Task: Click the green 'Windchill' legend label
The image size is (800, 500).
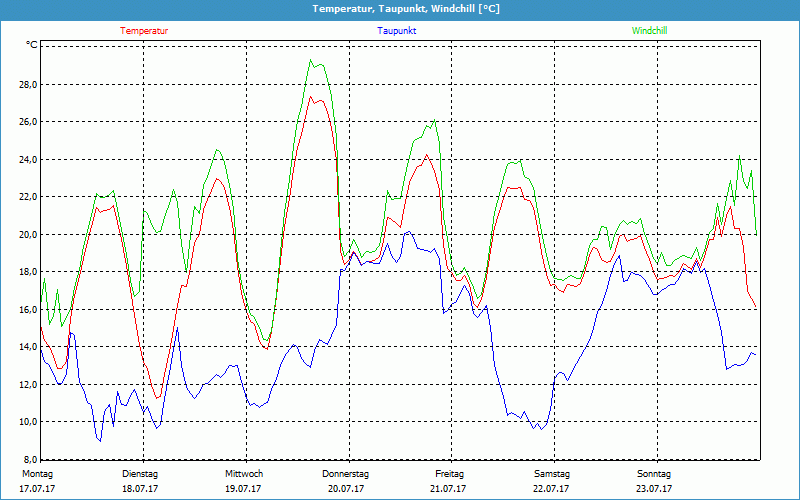Action: [649, 31]
